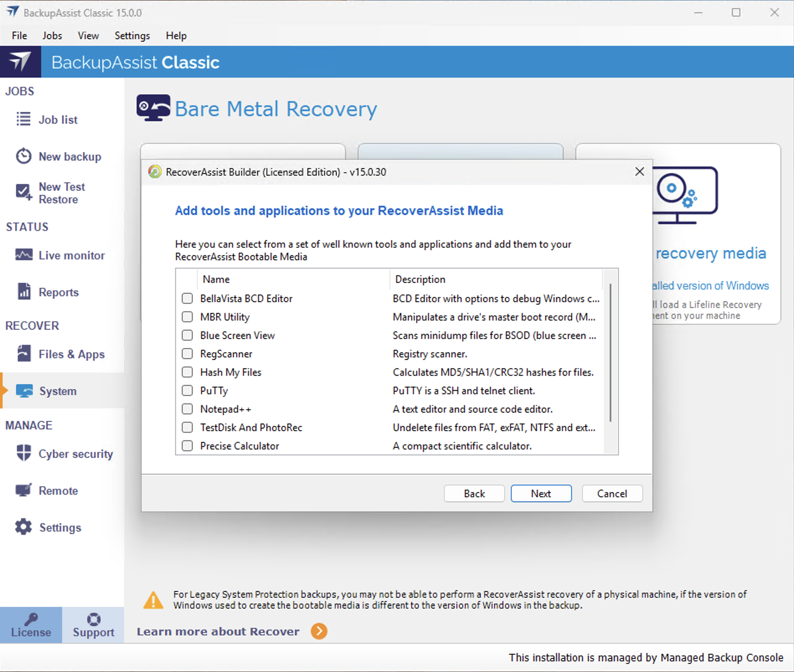Click the Next button
Screen dimensions: 794x672
(541, 494)
